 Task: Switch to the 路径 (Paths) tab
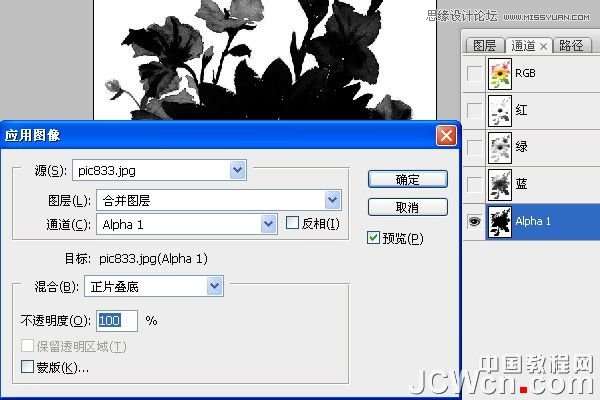[571, 46]
